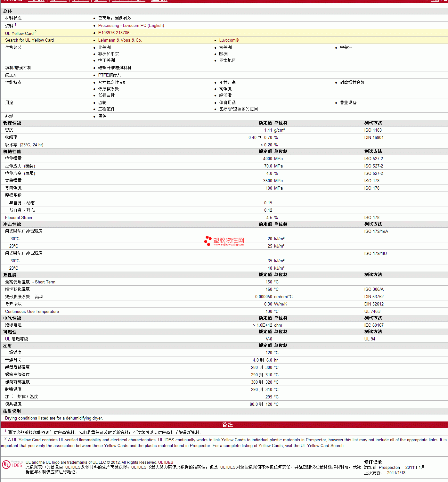Click the 耐磨损性良好 feature entry

coord(352,83)
